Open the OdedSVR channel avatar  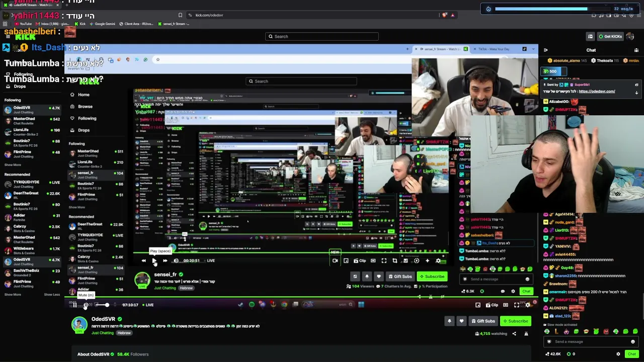79,325
